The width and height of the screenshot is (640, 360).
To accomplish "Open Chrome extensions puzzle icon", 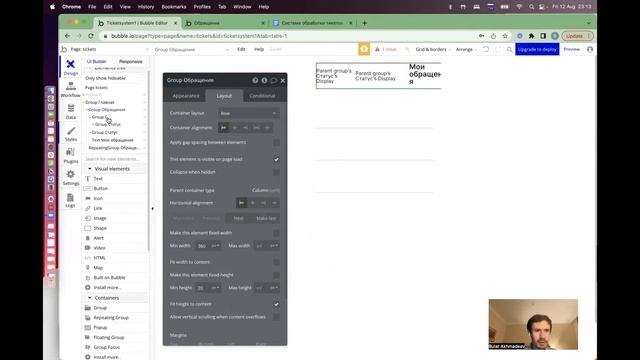I will [x=531, y=36].
